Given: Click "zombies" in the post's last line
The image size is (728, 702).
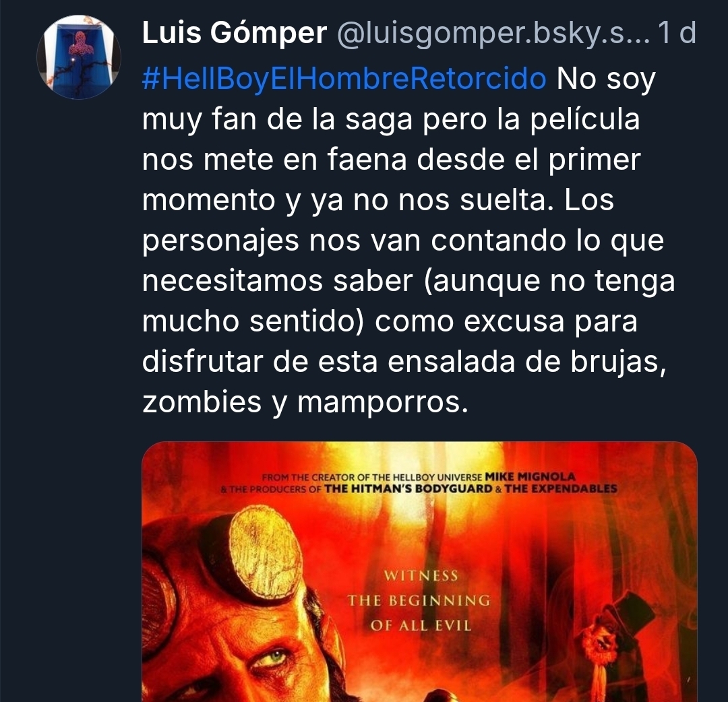Looking at the screenshot, I should [x=202, y=401].
